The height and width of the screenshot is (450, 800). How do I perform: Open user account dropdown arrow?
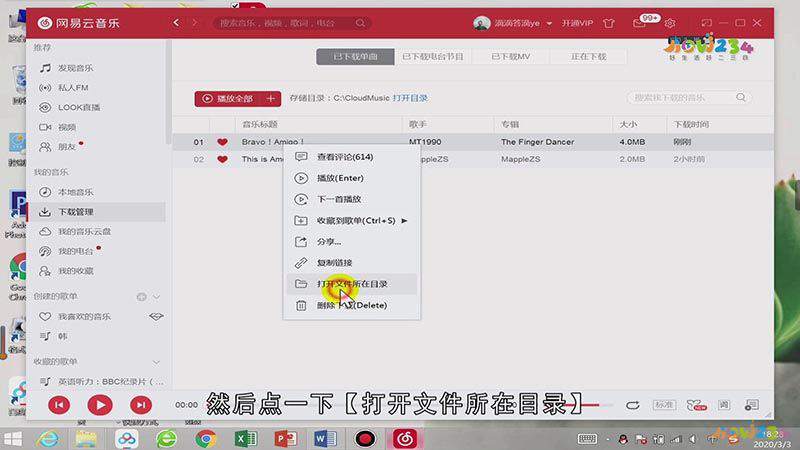(x=549, y=23)
